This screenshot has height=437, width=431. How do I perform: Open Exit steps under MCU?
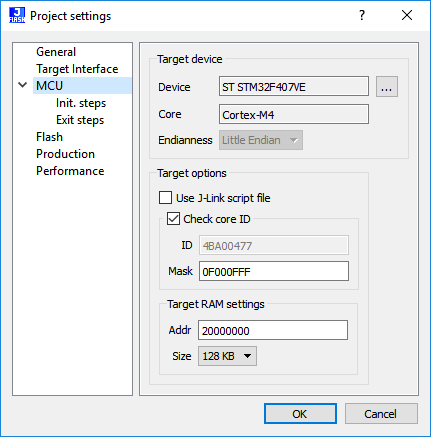80,120
